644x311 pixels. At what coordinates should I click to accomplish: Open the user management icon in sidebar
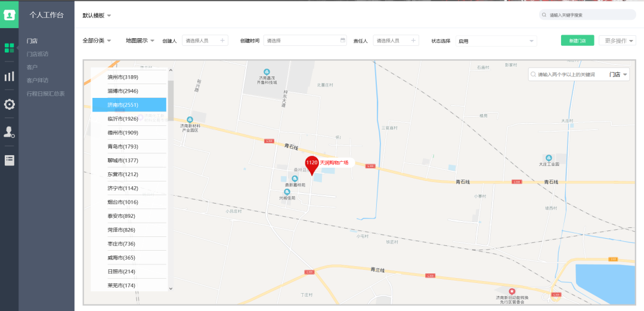click(x=9, y=132)
